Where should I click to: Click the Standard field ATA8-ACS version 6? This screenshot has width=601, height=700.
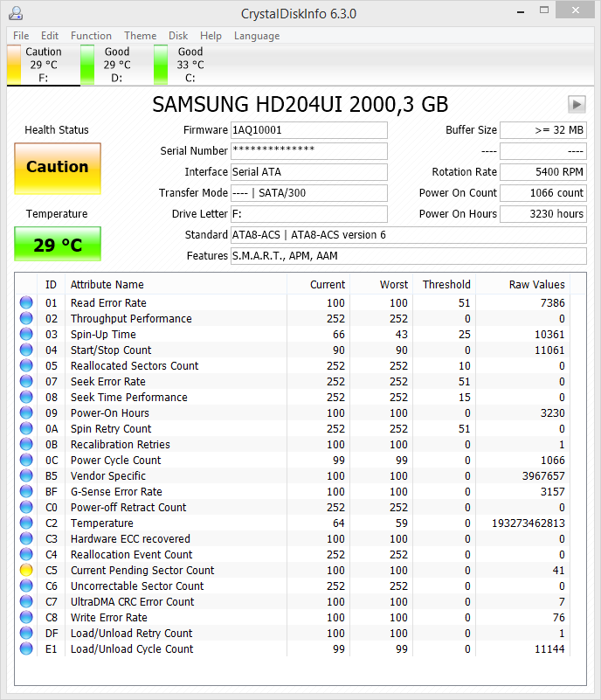(x=408, y=235)
